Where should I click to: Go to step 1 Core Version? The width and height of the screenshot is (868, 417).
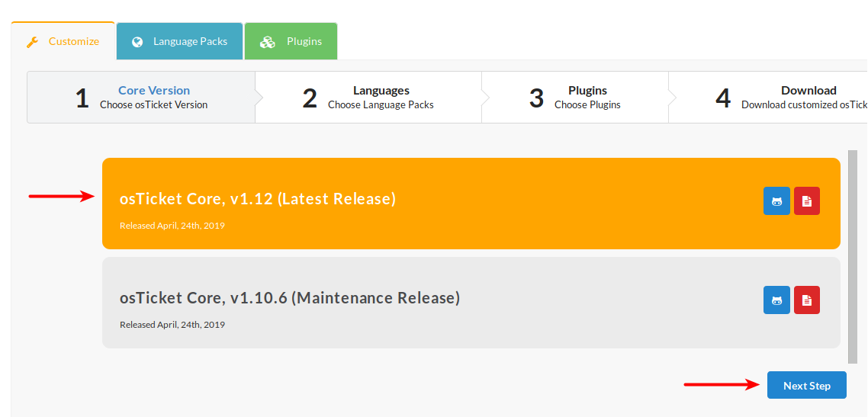pyautogui.click(x=141, y=98)
